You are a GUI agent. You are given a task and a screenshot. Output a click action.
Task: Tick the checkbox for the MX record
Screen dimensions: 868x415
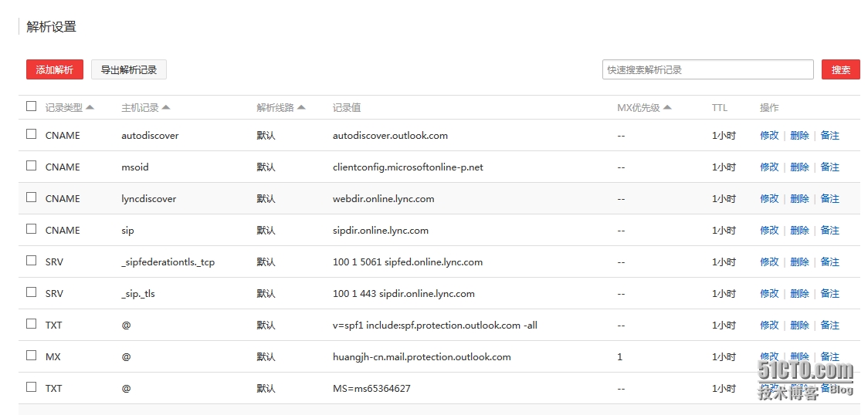coord(31,356)
